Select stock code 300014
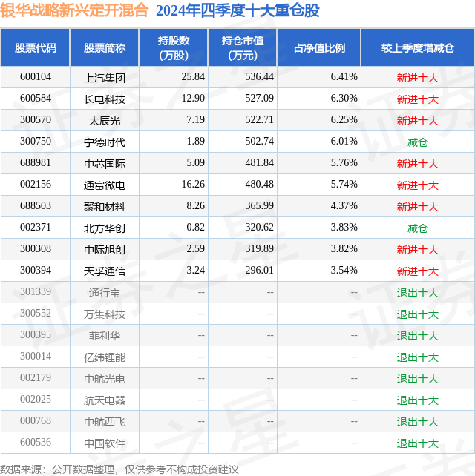The image size is (475, 476). coord(36,357)
